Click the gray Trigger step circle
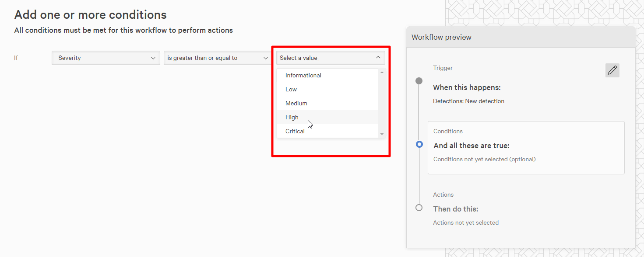Viewport: 644px width, 257px height. click(x=419, y=81)
